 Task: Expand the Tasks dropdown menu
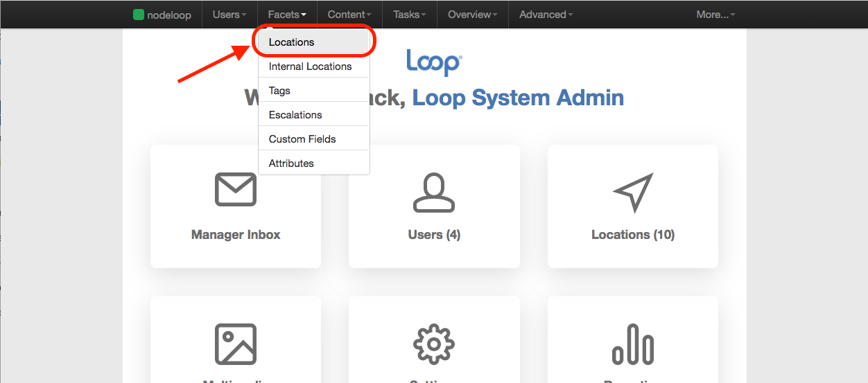coord(410,15)
